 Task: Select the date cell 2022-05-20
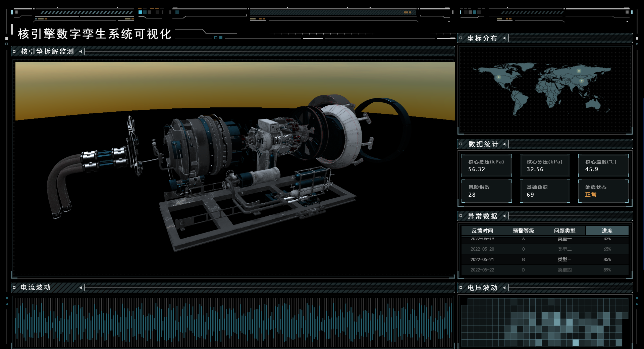click(x=482, y=249)
